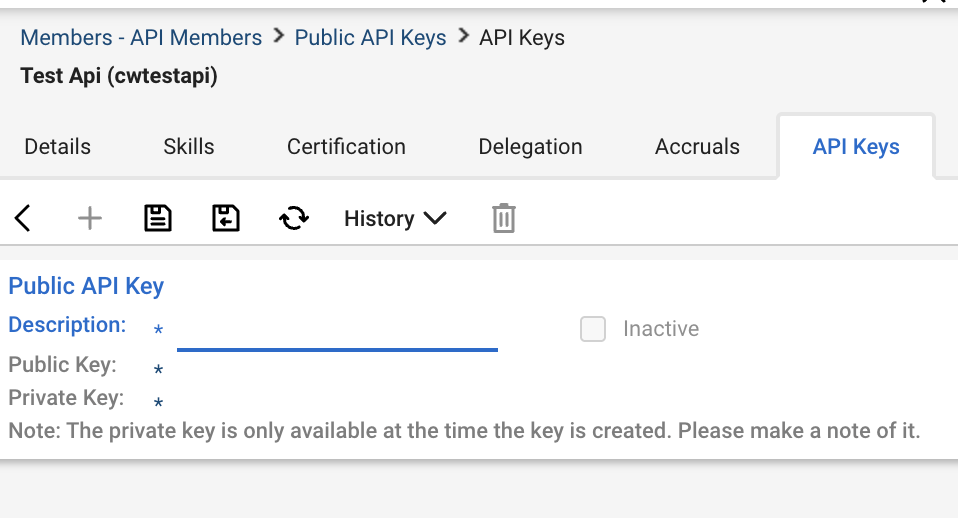Go to the Delegation tab
The height and width of the screenshot is (518, 958).
pos(530,147)
